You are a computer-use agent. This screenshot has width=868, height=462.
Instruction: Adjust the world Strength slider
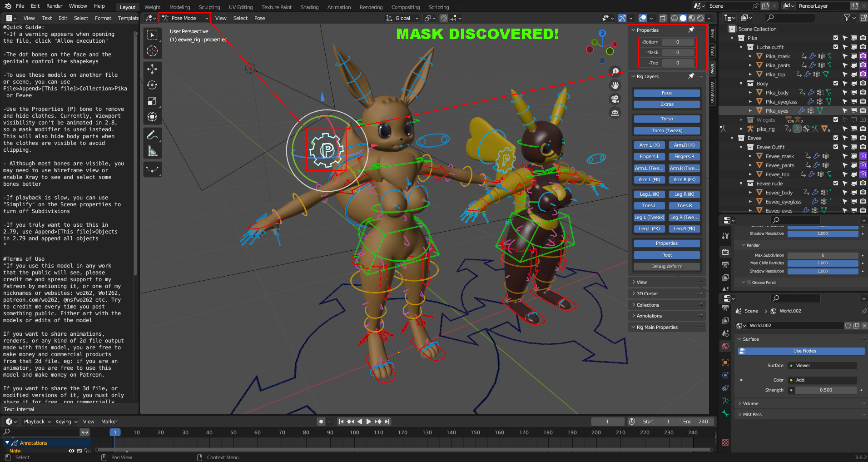(x=825, y=390)
